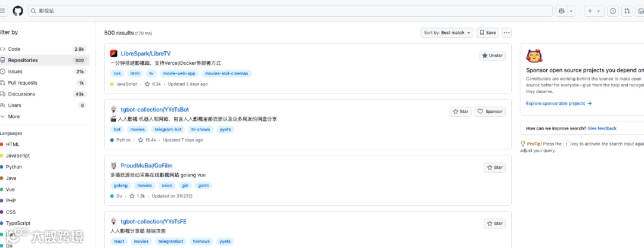Filter results by Pull requests
Screen dimensions: 644x248
[x=44, y=83]
